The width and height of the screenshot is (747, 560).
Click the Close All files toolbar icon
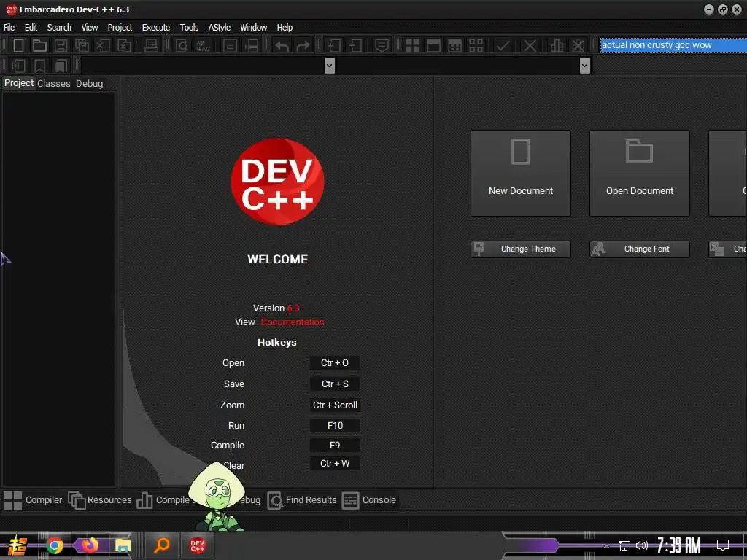tap(124, 46)
